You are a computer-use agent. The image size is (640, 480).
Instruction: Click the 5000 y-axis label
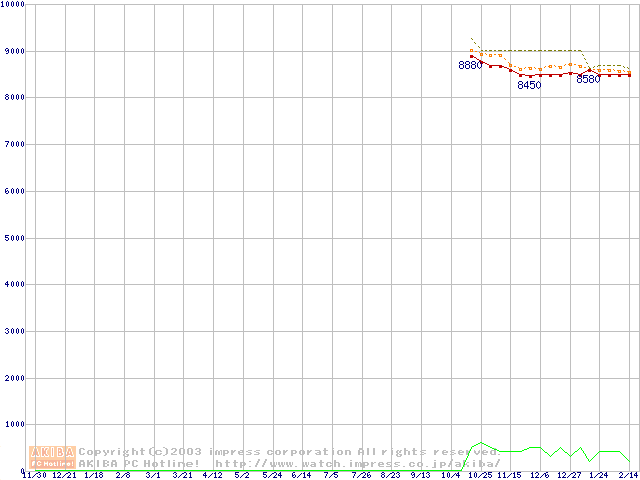pyautogui.click(x=14, y=238)
